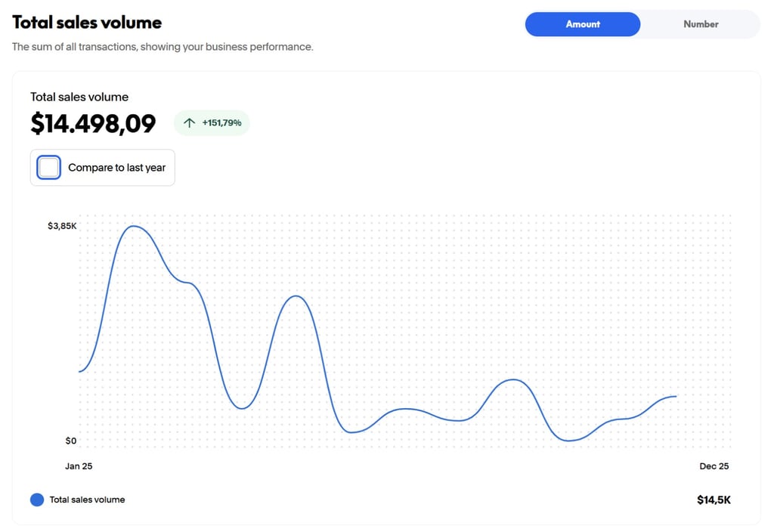Click the Jan 25 x-axis label
The image size is (774, 532).
79,466
